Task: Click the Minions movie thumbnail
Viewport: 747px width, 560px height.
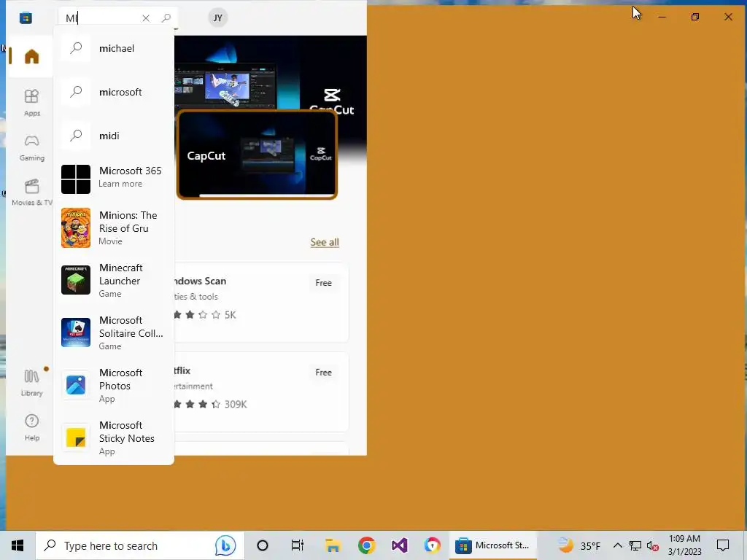Action: (76, 227)
